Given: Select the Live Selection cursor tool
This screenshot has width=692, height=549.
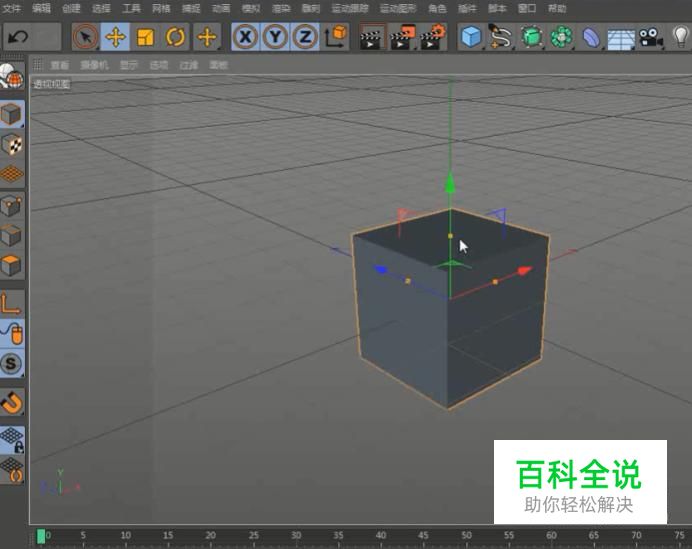Looking at the screenshot, I should [86, 37].
